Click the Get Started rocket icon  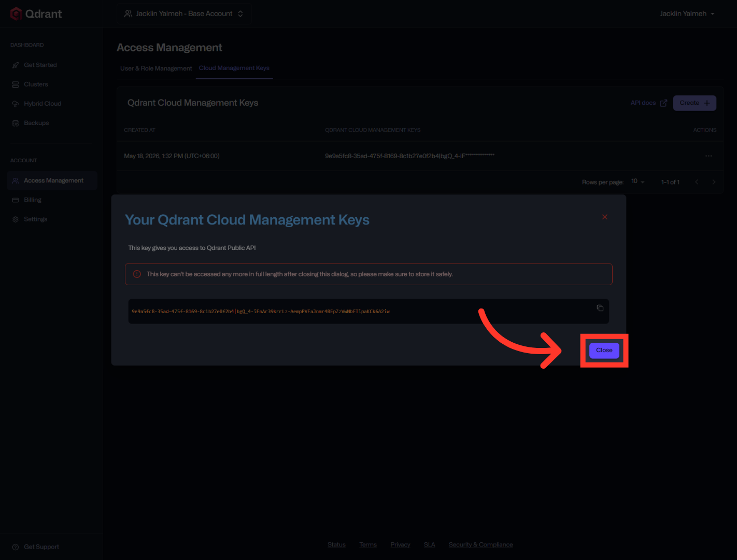[x=16, y=65]
